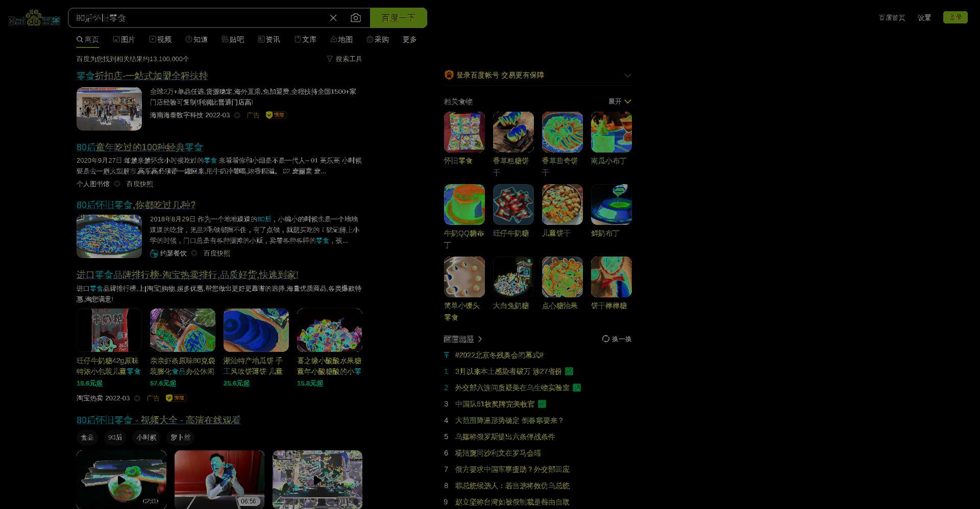Select the 小时候 video tag
Screen dimensions: 980x509
146,437
